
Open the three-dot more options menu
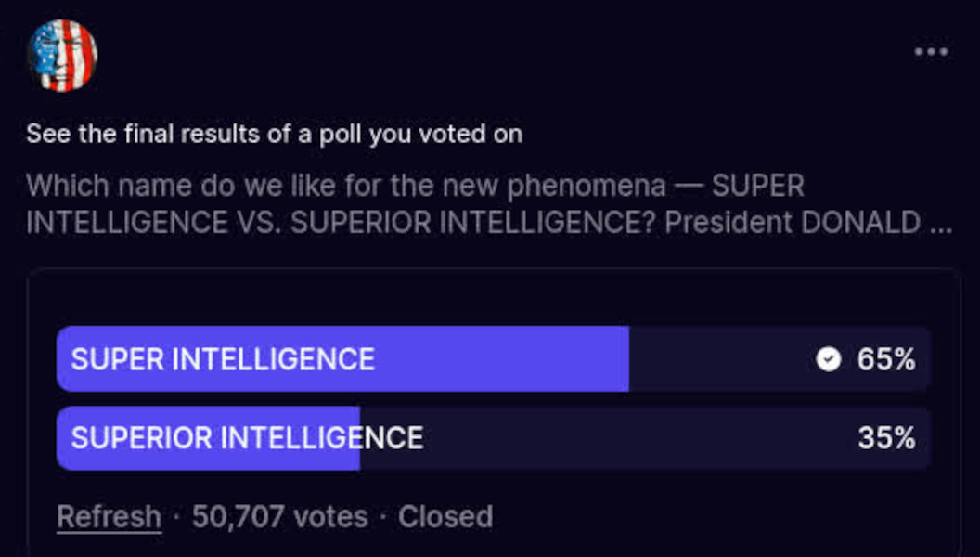[x=931, y=52]
